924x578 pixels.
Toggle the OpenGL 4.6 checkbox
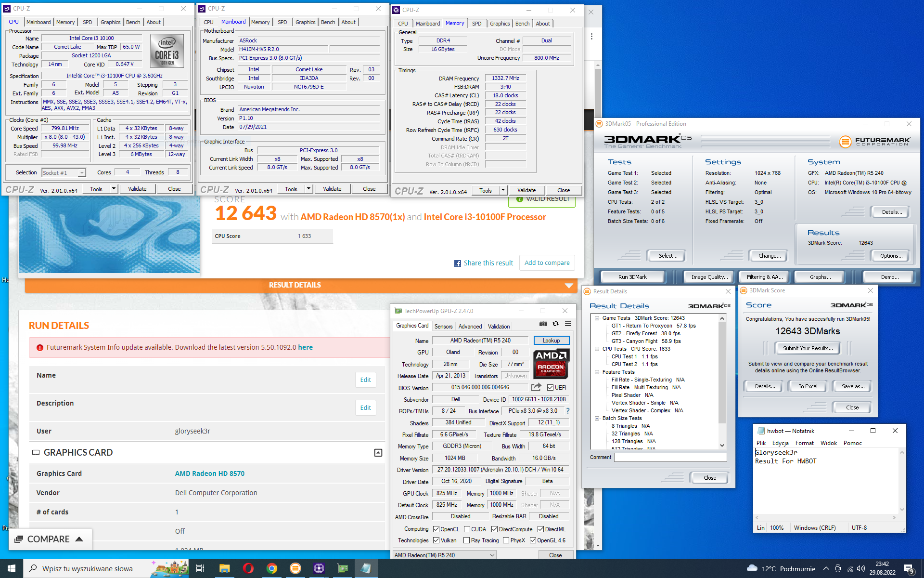533,540
